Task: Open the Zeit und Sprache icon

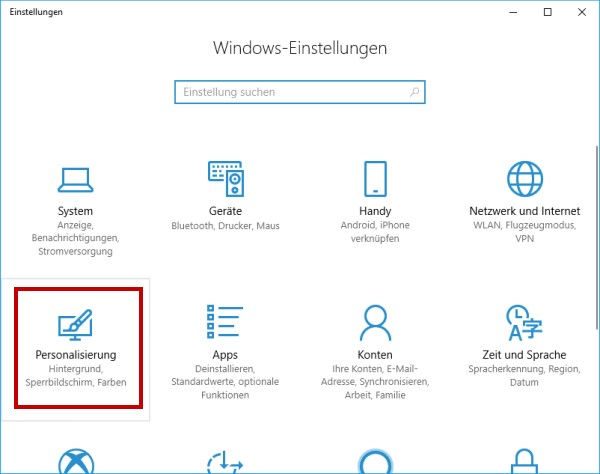Action: coord(524,323)
